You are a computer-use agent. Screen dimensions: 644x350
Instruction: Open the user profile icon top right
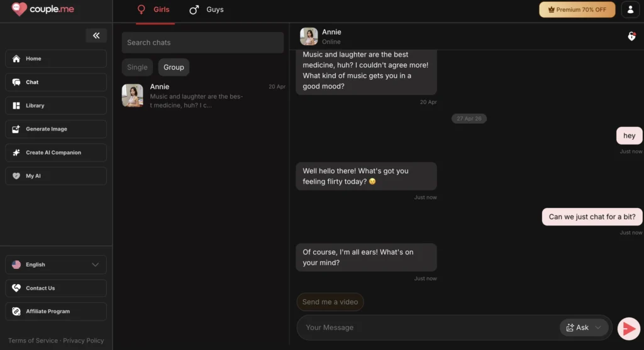tap(630, 9)
